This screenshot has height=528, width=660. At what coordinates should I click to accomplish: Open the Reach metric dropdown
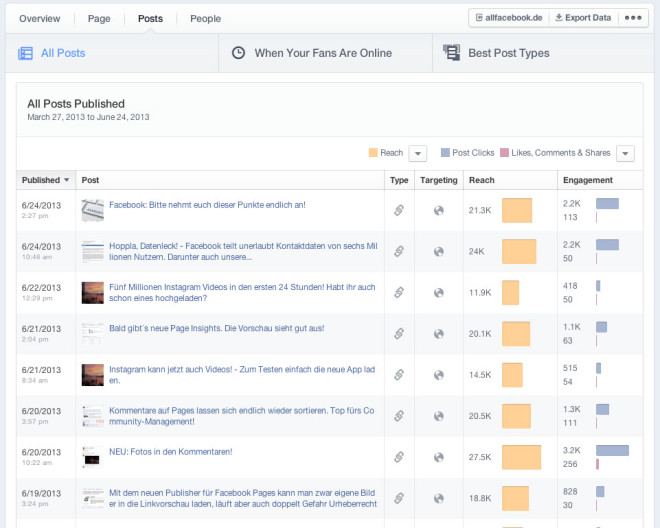pyautogui.click(x=418, y=153)
